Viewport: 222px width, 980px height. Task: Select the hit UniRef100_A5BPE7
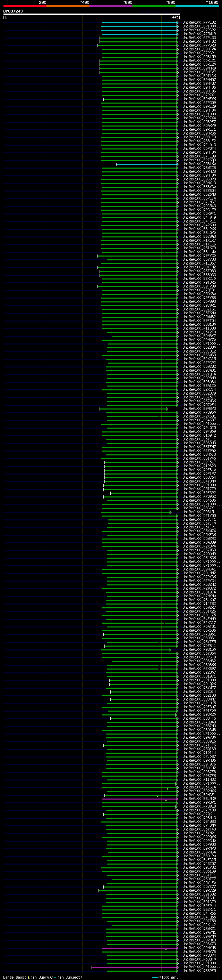click(199, 122)
